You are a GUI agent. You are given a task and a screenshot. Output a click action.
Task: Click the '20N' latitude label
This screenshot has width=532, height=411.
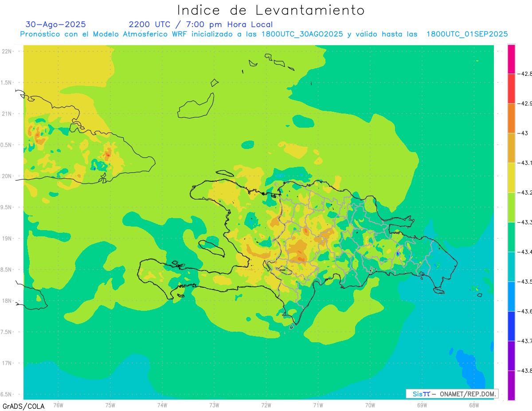point(7,176)
